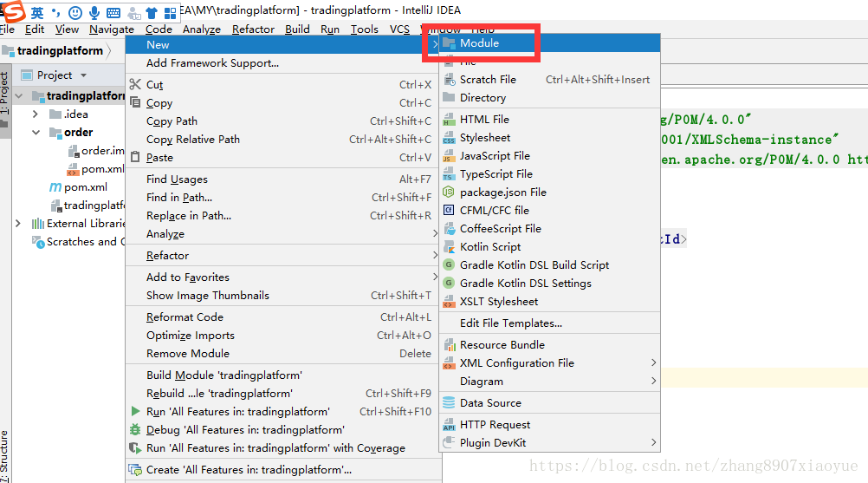Click the Module icon in New submenu
The height and width of the screenshot is (483, 868).
[449, 43]
